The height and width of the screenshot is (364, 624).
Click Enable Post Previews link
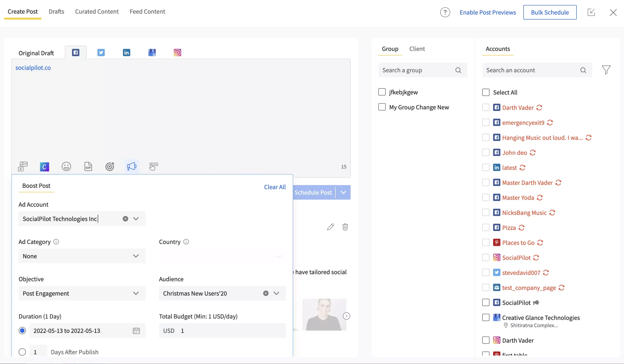(x=488, y=12)
